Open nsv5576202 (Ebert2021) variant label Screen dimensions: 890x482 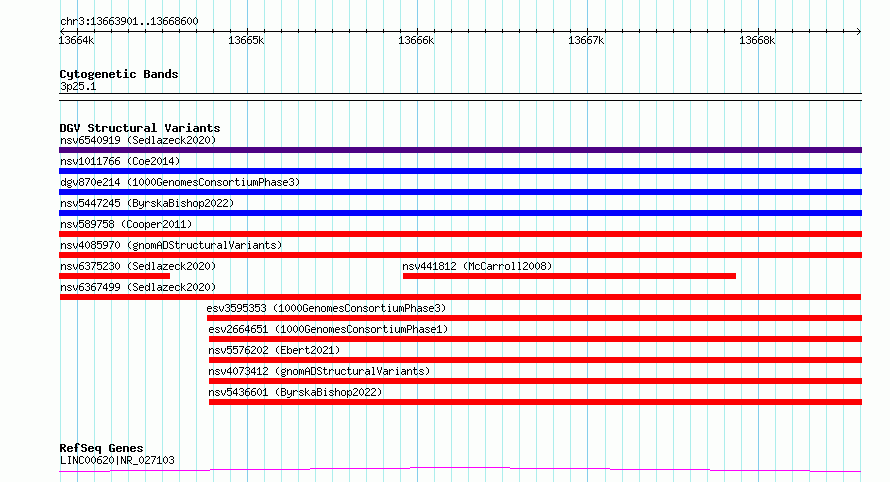tap(274, 350)
